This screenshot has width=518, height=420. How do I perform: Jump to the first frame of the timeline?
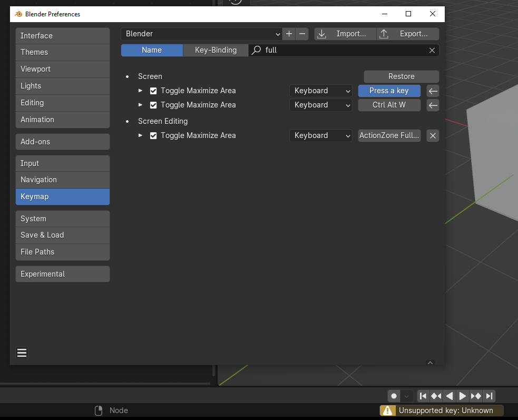[423, 396]
